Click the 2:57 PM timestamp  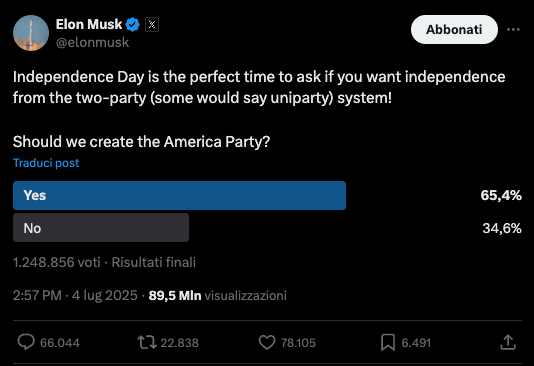click(37, 296)
